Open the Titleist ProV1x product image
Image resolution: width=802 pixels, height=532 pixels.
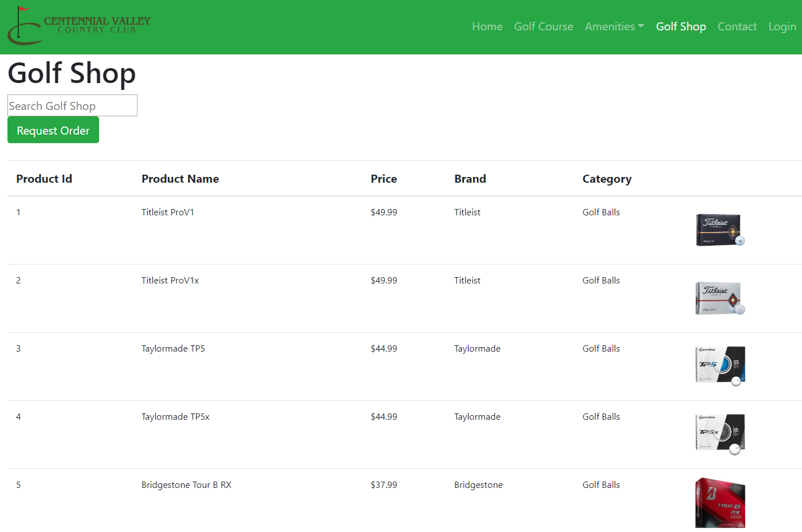720,298
